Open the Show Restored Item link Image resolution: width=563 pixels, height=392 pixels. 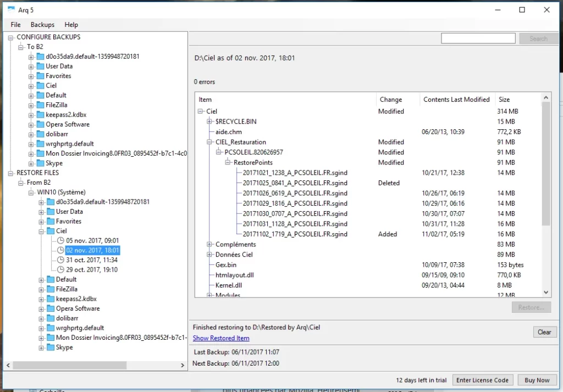(x=221, y=338)
